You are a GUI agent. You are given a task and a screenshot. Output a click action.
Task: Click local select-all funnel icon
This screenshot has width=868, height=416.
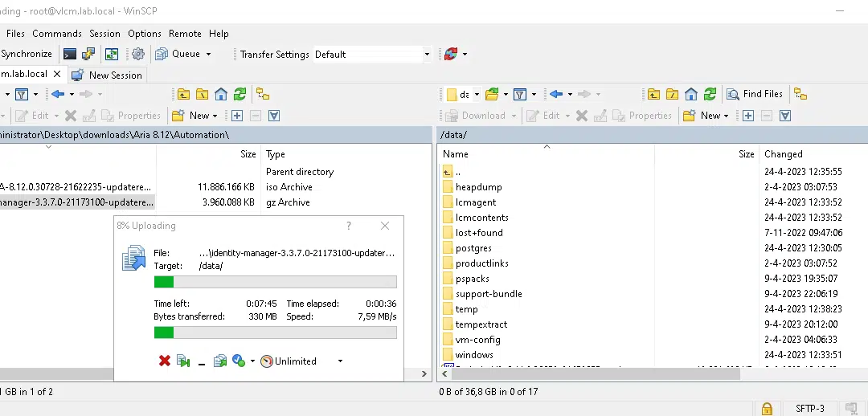click(x=274, y=116)
